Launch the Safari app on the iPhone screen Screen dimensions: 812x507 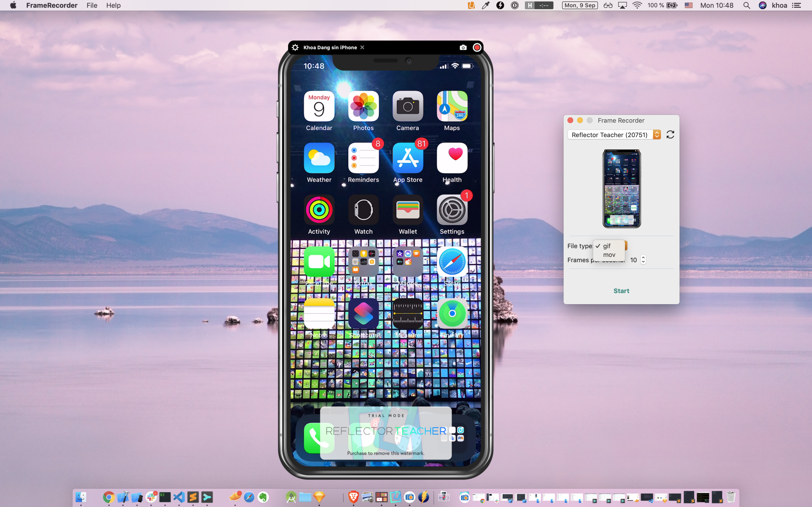452,262
